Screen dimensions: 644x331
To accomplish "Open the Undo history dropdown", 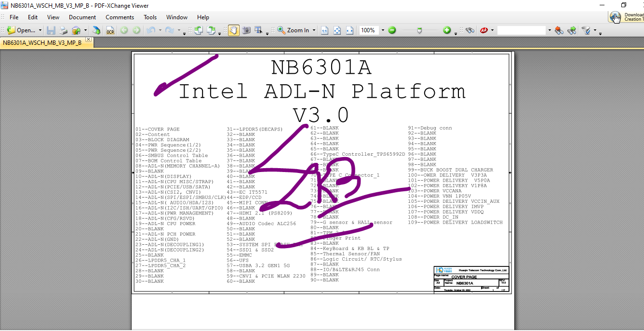I will coord(160,30).
